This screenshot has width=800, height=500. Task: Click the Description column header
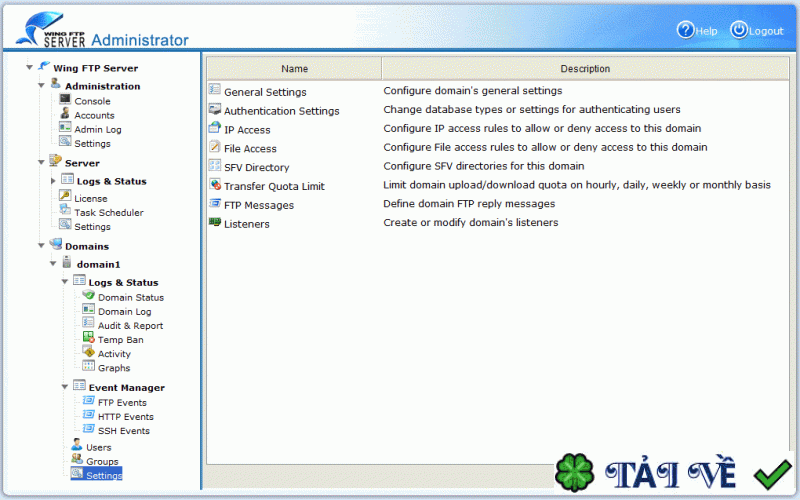click(x=585, y=68)
